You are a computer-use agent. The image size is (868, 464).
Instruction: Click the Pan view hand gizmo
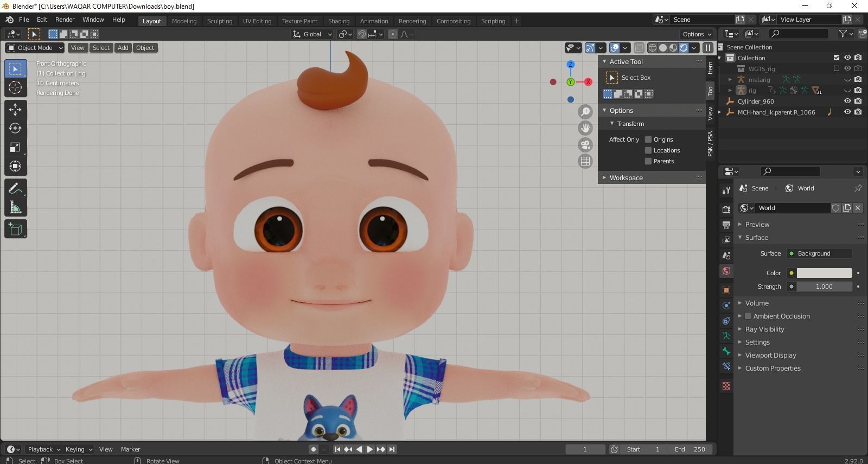click(x=585, y=128)
